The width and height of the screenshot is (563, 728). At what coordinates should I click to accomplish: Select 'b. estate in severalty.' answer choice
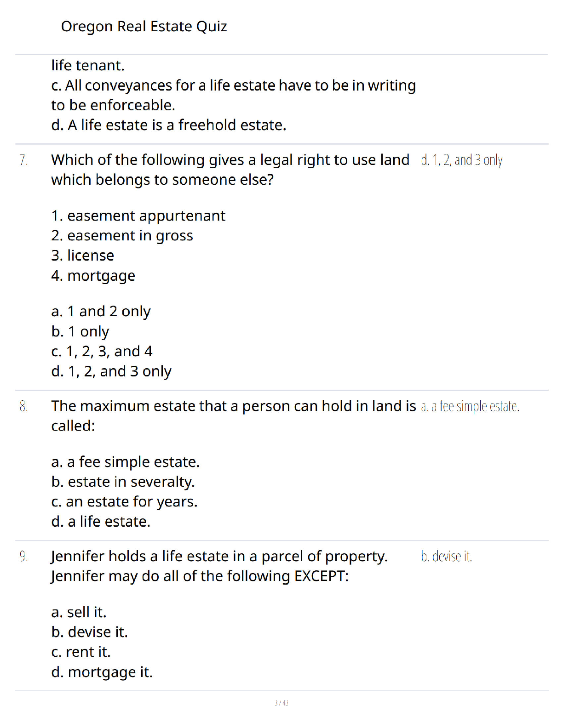123,482
